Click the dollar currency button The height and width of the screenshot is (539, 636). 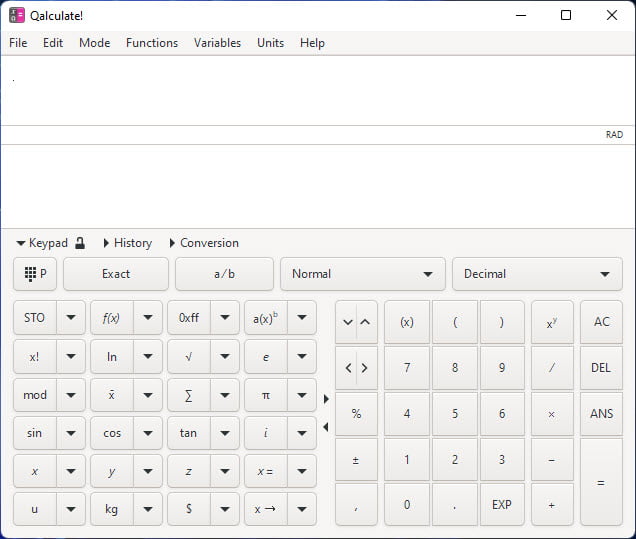[189, 509]
